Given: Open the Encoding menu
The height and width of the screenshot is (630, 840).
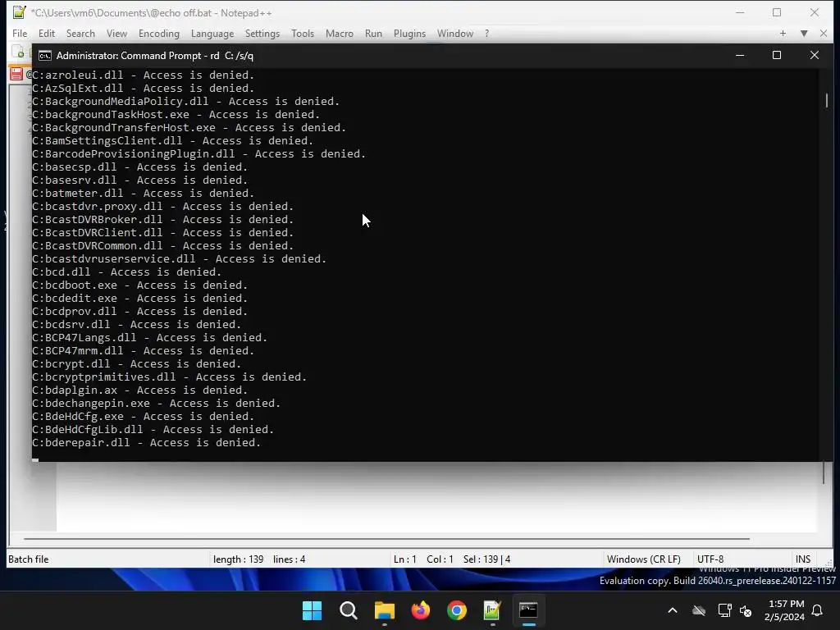Looking at the screenshot, I should coord(158,33).
